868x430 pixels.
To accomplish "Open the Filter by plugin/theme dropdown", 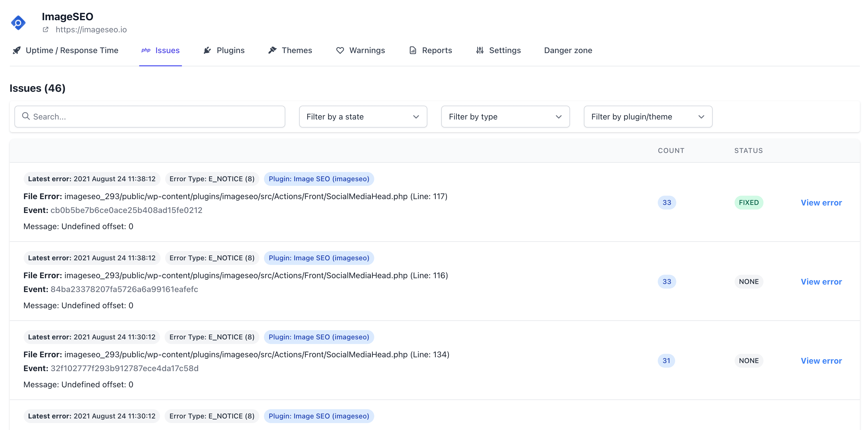I will 648,116.
